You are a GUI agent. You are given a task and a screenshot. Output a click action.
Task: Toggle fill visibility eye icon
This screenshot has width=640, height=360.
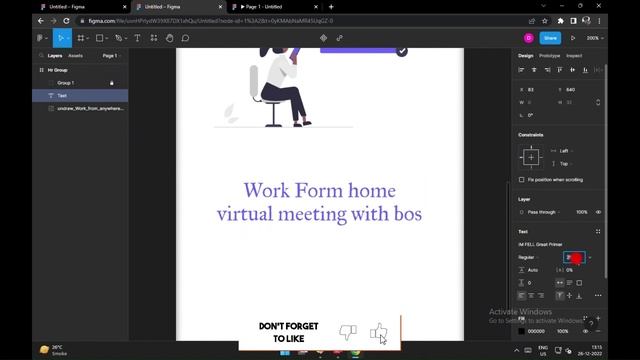(x=585, y=331)
